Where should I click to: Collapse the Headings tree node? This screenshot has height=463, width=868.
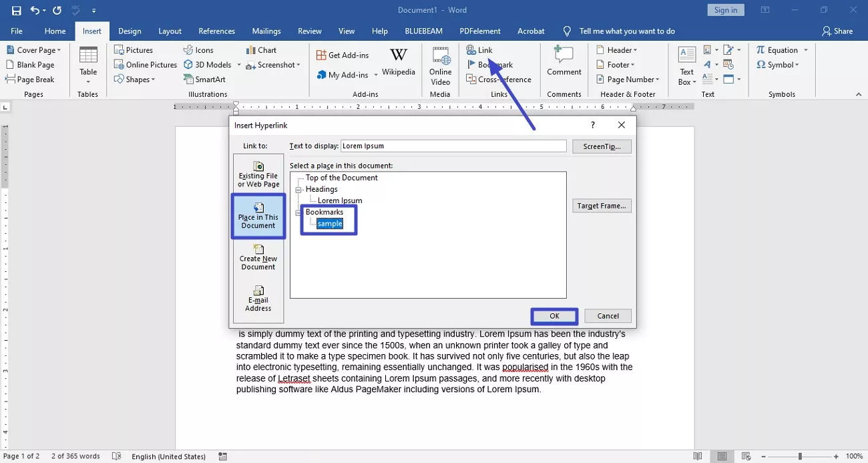click(x=298, y=189)
